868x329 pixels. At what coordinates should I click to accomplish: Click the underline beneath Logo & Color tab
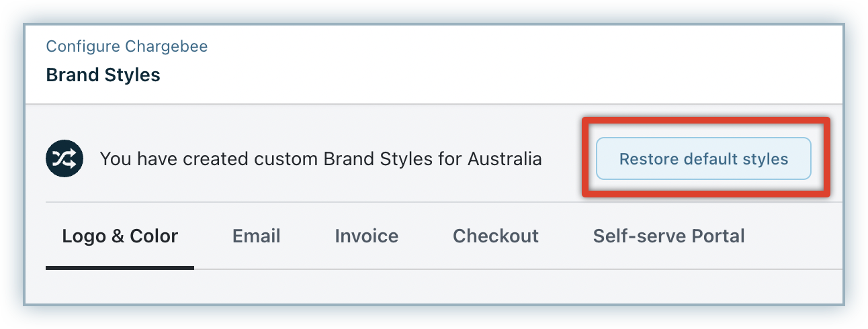120,267
